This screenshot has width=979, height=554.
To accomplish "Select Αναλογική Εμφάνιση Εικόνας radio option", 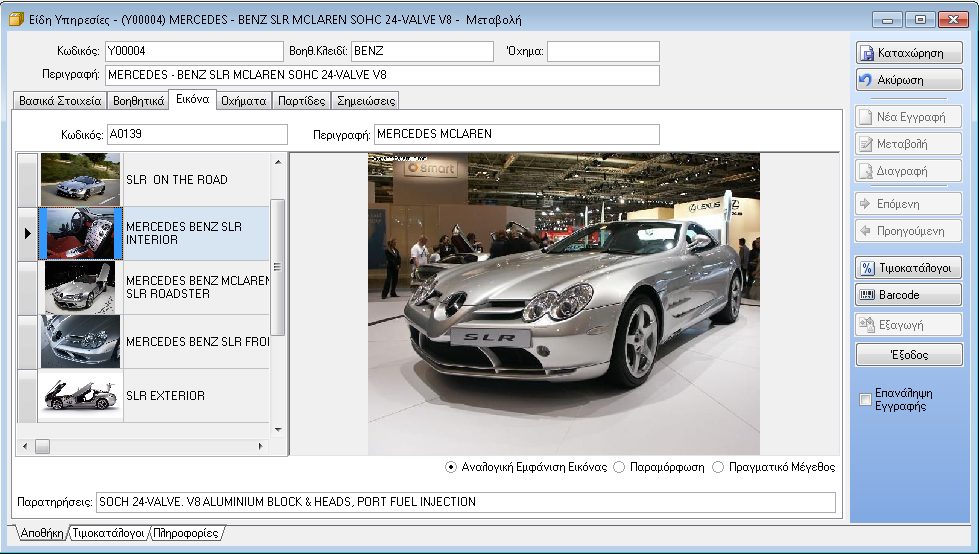I will [451, 467].
